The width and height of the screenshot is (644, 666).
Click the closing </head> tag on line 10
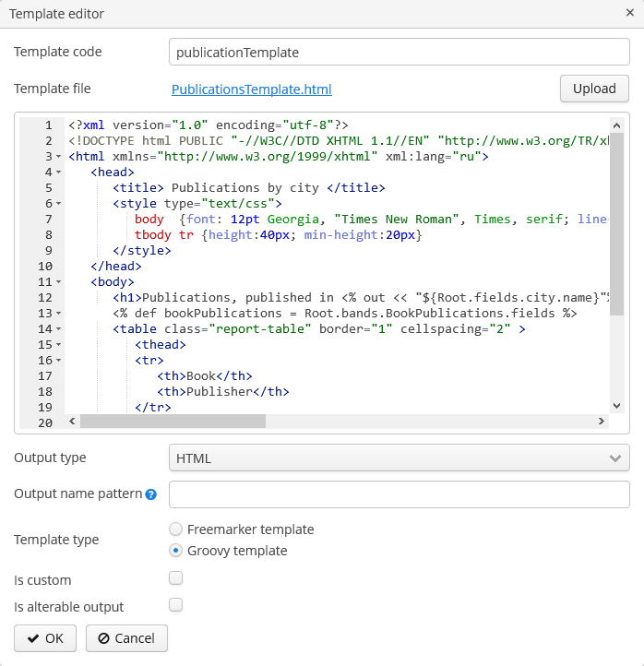tap(116, 267)
